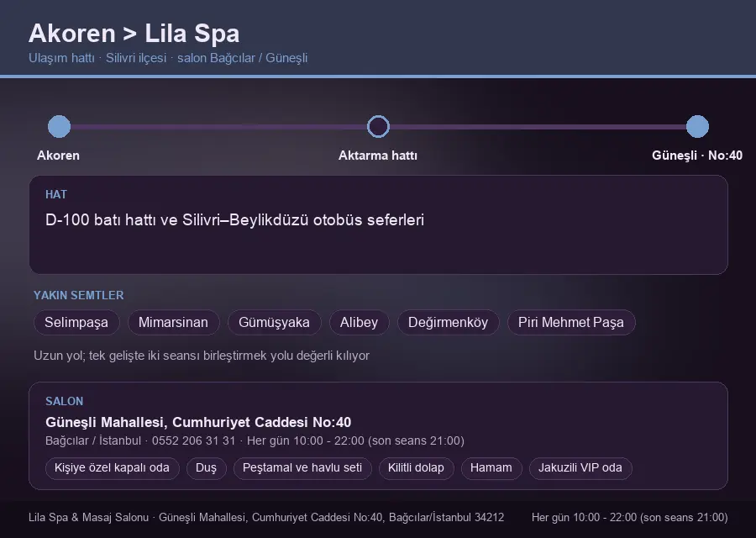
Task: Click the salon line with 0552 206 31 31
Action: (255, 441)
